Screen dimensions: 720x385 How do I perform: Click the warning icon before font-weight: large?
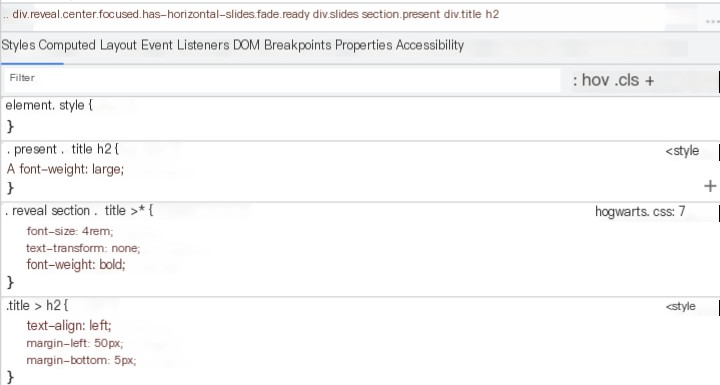coord(11,169)
